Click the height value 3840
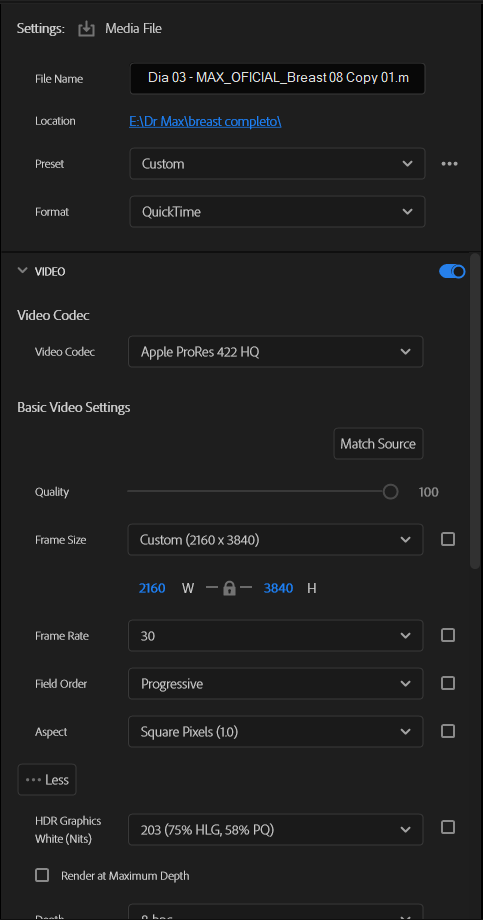 tap(278, 588)
